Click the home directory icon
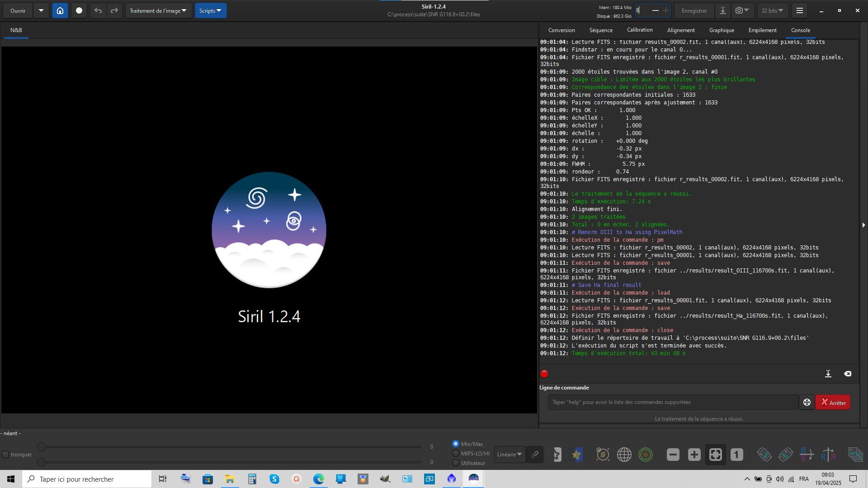Image resolution: width=868 pixels, height=488 pixels. click(60, 10)
